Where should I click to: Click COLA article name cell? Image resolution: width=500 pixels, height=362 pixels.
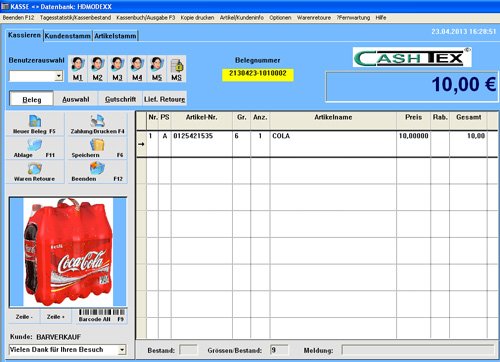point(333,144)
